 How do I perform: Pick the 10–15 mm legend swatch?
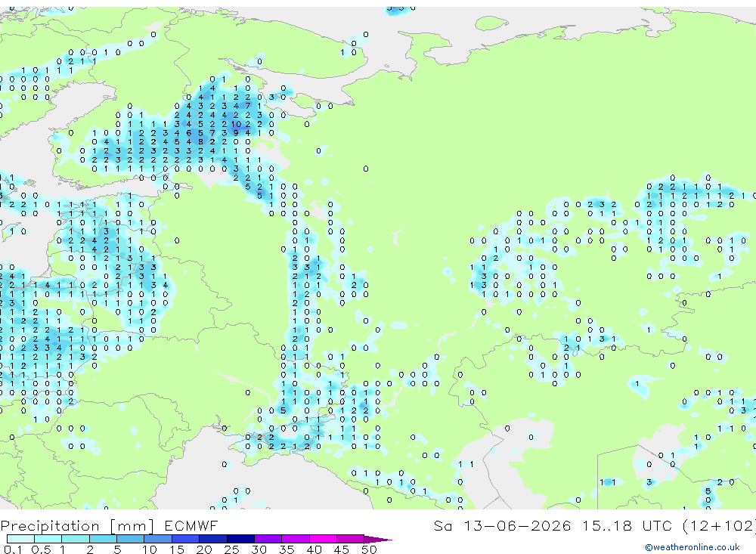coord(158,539)
